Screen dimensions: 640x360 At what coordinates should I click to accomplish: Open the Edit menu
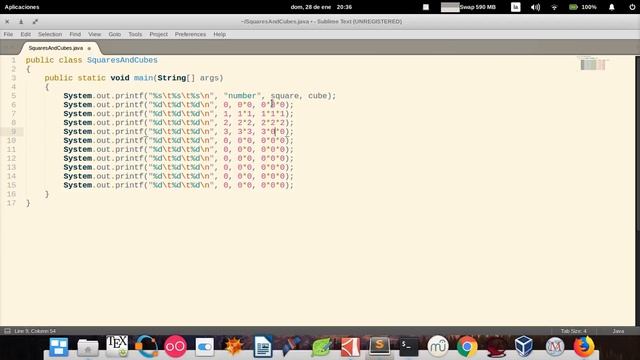(26, 34)
